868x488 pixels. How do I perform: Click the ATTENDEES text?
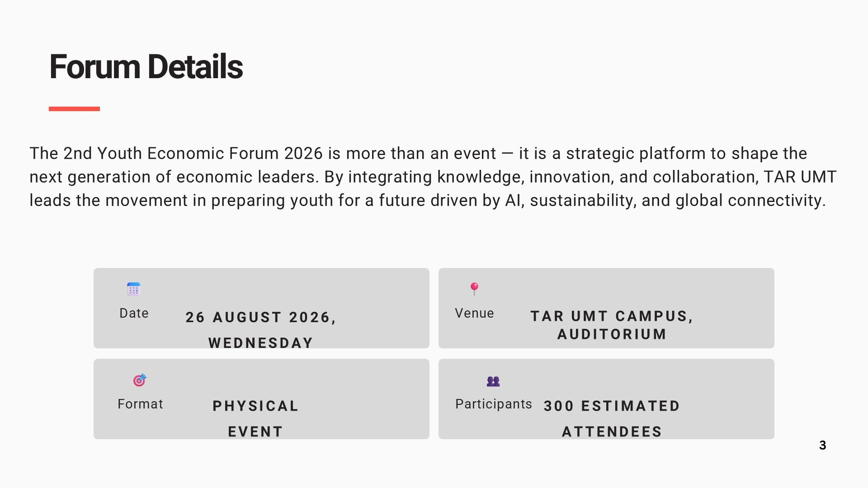[612, 432]
